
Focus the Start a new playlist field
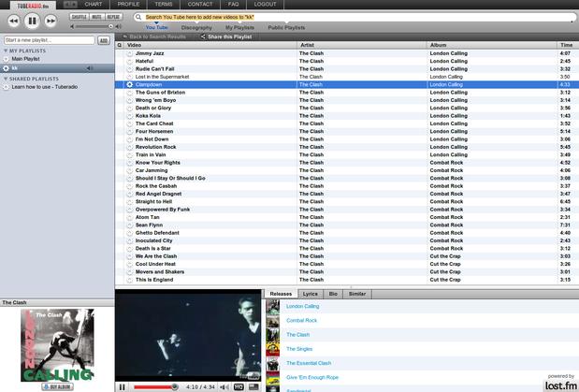click(50, 40)
